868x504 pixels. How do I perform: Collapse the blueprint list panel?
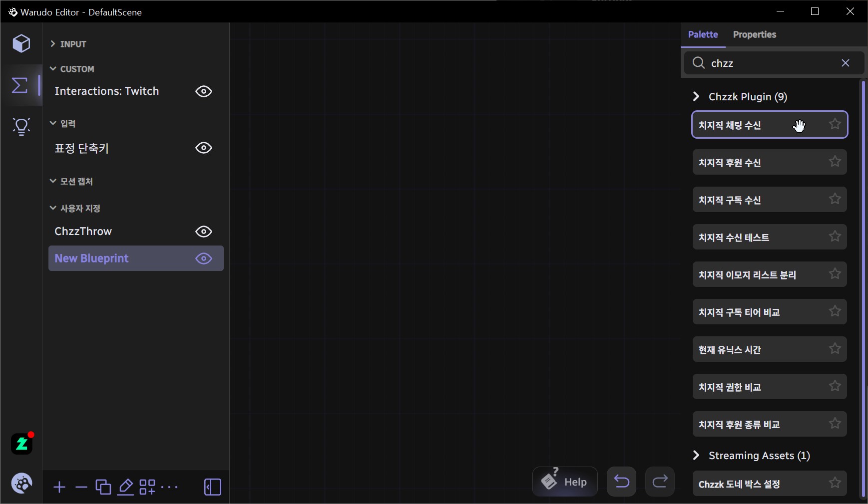click(x=213, y=487)
